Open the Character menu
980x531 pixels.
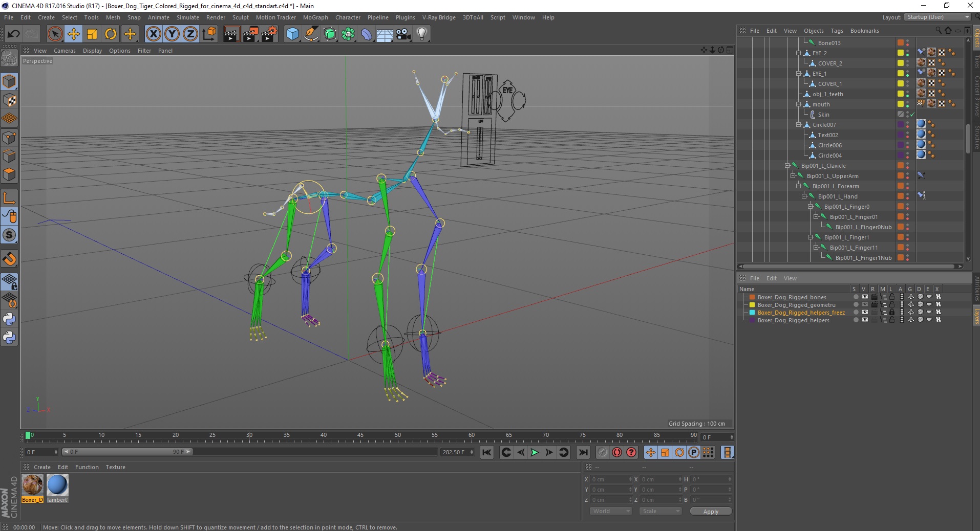tap(348, 17)
